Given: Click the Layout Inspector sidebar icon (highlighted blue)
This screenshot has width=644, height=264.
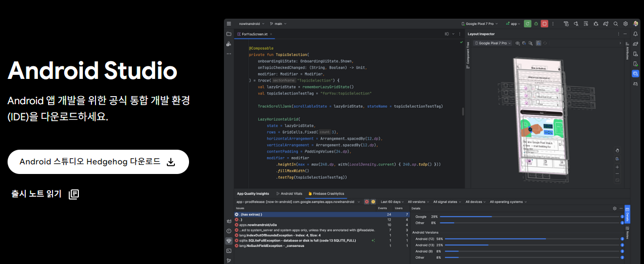Looking at the screenshot, I should point(635,74).
